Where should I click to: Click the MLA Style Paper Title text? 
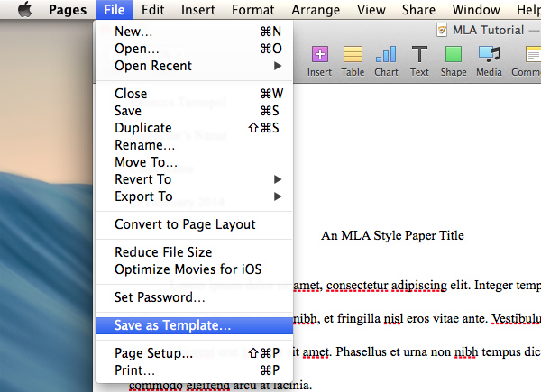tap(392, 236)
